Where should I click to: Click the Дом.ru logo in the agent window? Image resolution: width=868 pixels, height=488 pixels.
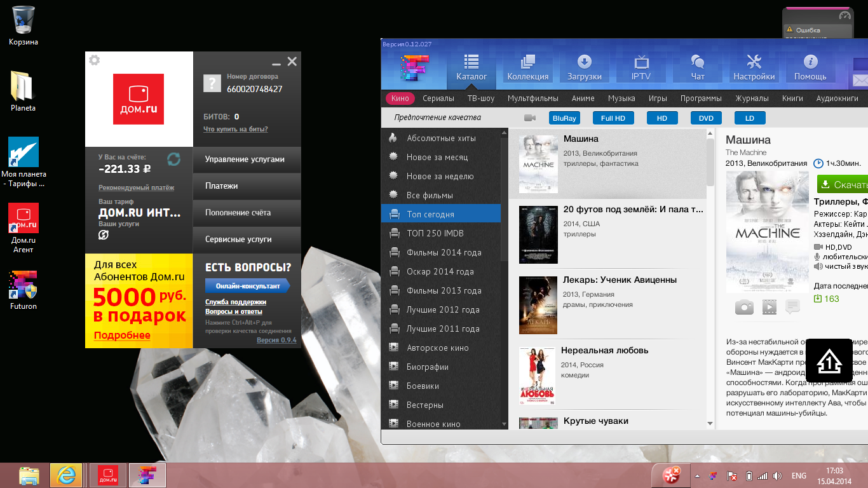pos(139,98)
